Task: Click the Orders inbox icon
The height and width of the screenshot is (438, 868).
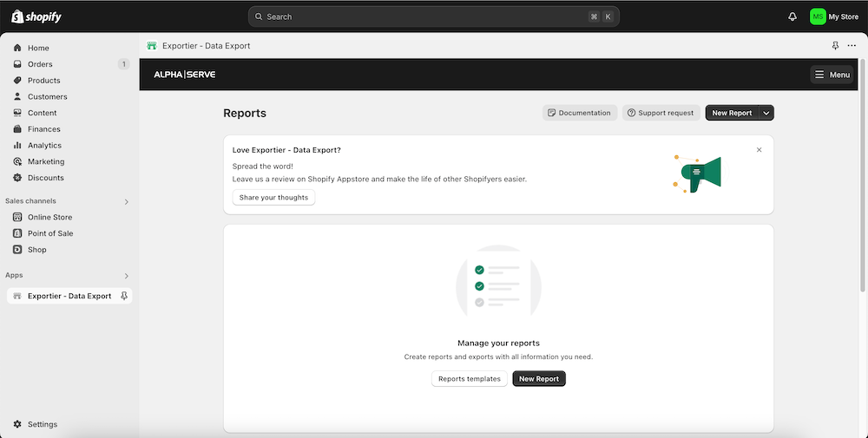Action: pyautogui.click(x=17, y=64)
